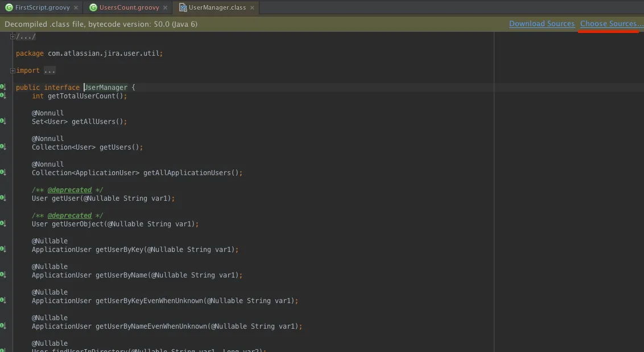Click the gutter icon beside getUserObject
The image size is (644, 352).
pyautogui.click(x=3, y=223)
